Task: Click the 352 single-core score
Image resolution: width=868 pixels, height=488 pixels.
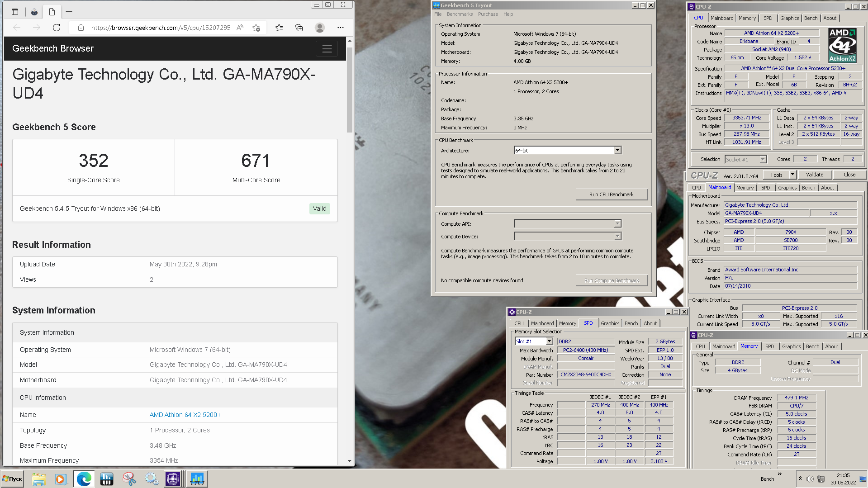Action: tap(94, 161)
